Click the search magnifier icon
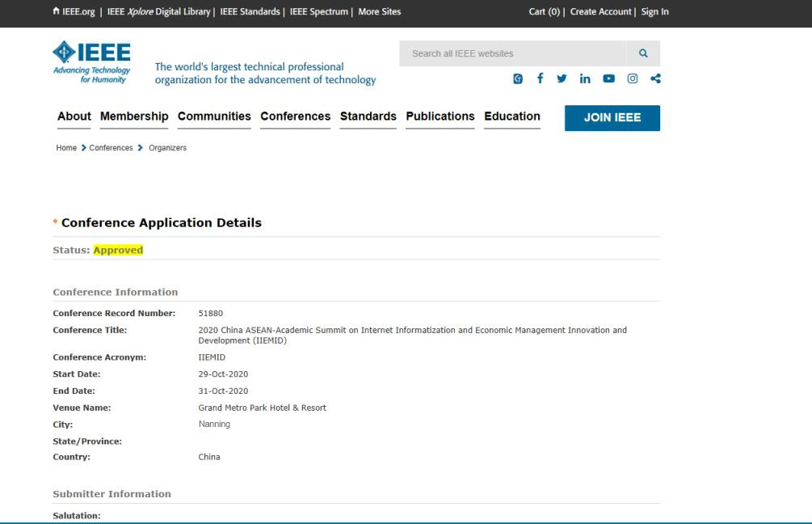Image resolution: width=812 pixels, height=524 pixels. (643, 53)
